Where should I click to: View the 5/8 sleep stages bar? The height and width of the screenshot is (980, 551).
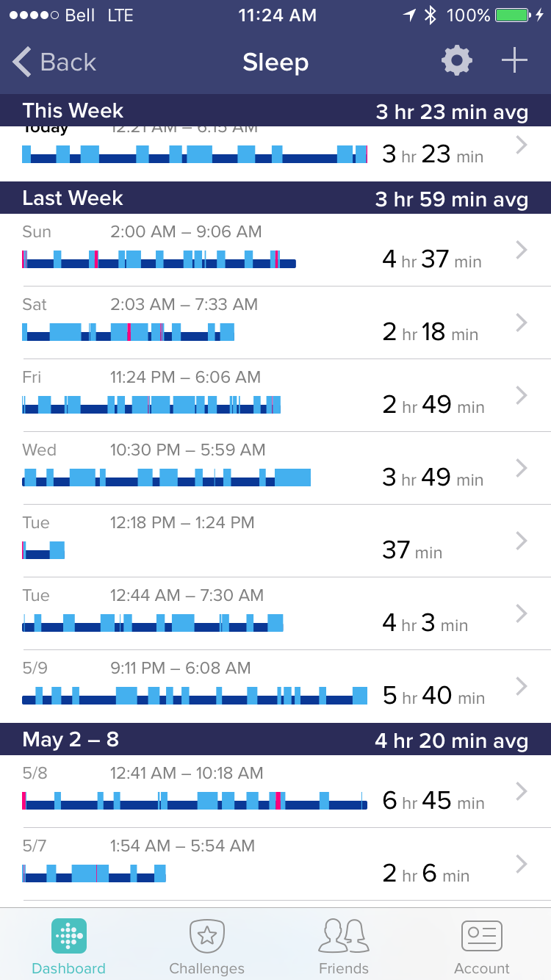pyautogui.click(x=195, y=801)
